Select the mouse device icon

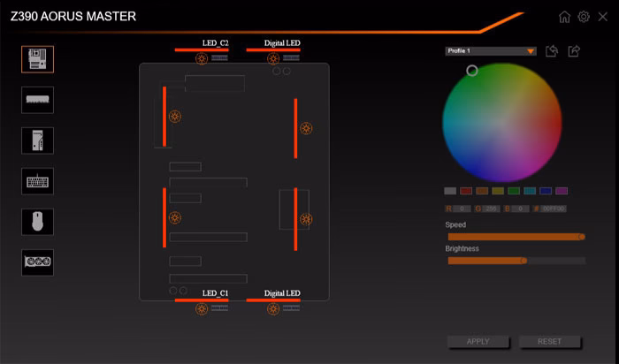pos(37,222)
